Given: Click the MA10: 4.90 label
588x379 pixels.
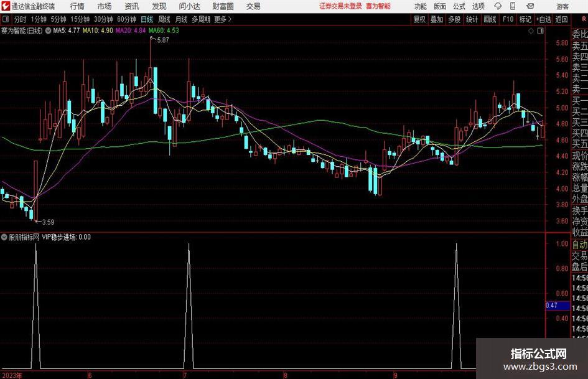Looking at the screenshot, I should (x=98, y=30).
